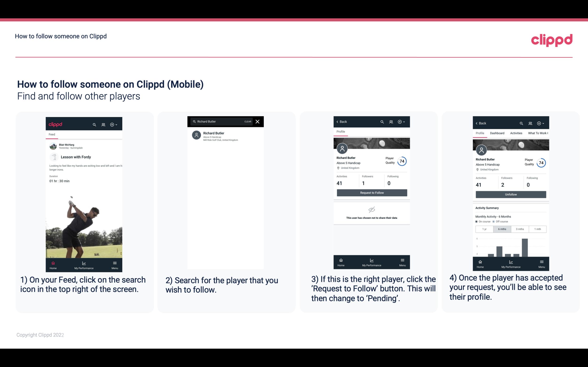Viewport: 588px width, 367px height.
Task: Expand the 3 months activity filter option
Action: coord(520,229)
